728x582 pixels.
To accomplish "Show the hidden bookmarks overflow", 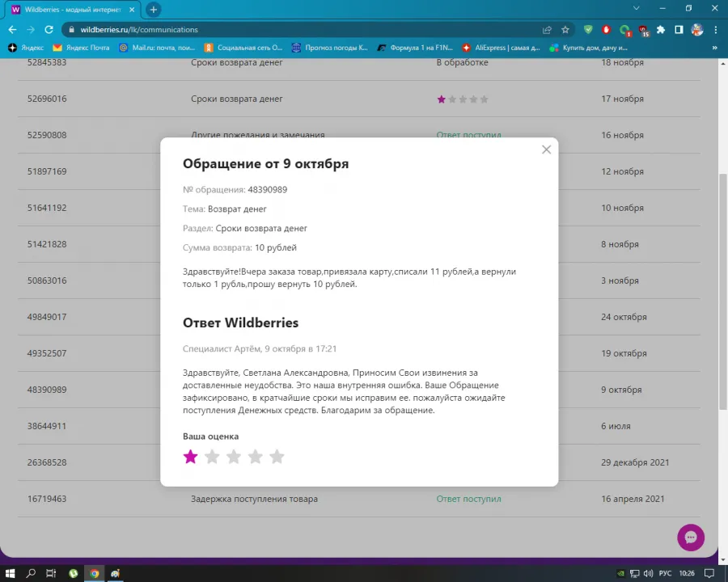I will pos(714,48).
